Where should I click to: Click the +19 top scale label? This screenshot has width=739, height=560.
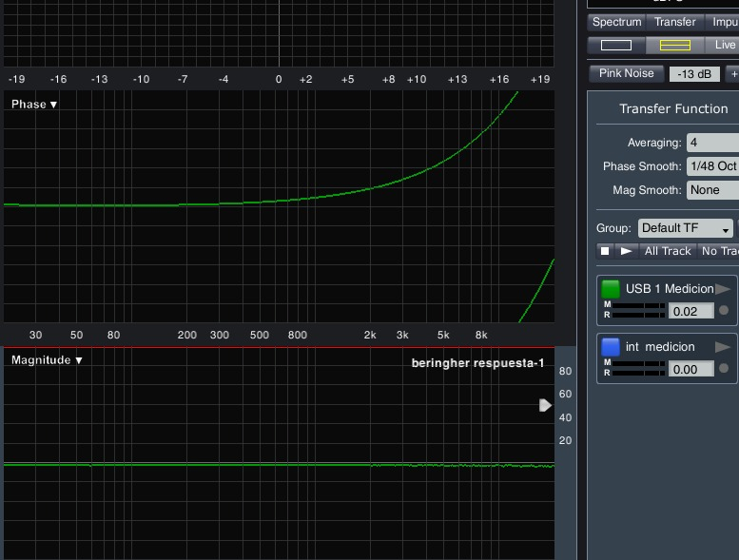(x=540, y=79)
